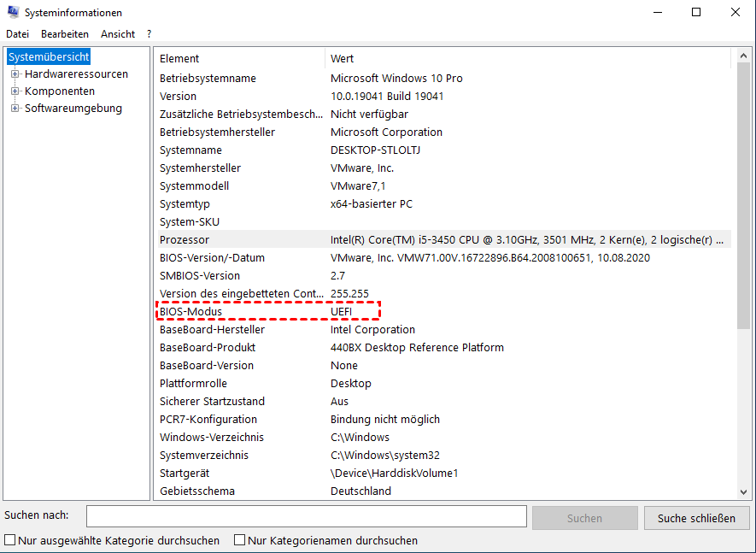756x553 pixels.
Task: Click the scroll down arrow
Action: coord(743,492)
